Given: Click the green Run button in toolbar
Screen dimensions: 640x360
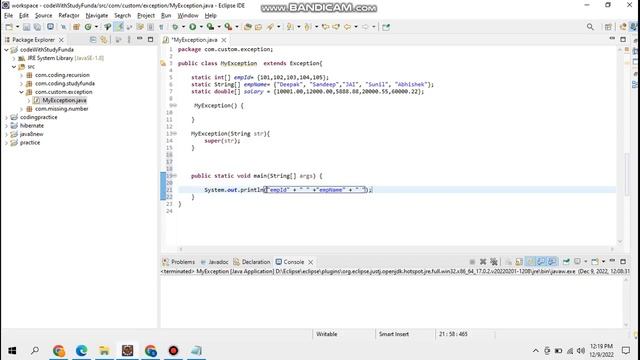Looking at the screenshot, I should (193, 27).
